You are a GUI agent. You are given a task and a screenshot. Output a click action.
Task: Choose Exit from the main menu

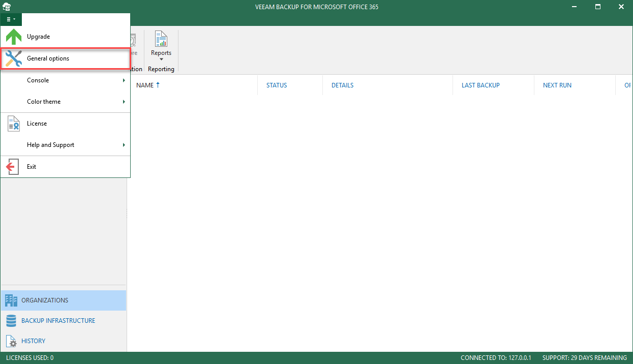(65, 167)
